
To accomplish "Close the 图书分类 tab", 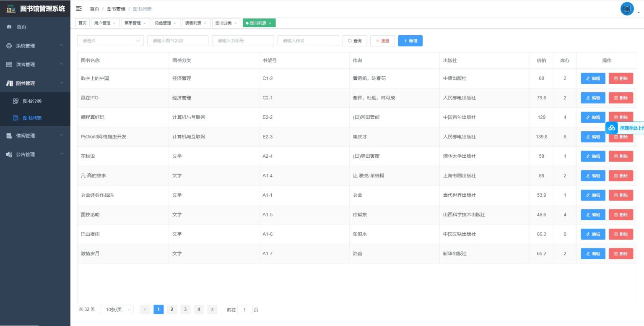I will pos(235,23).
